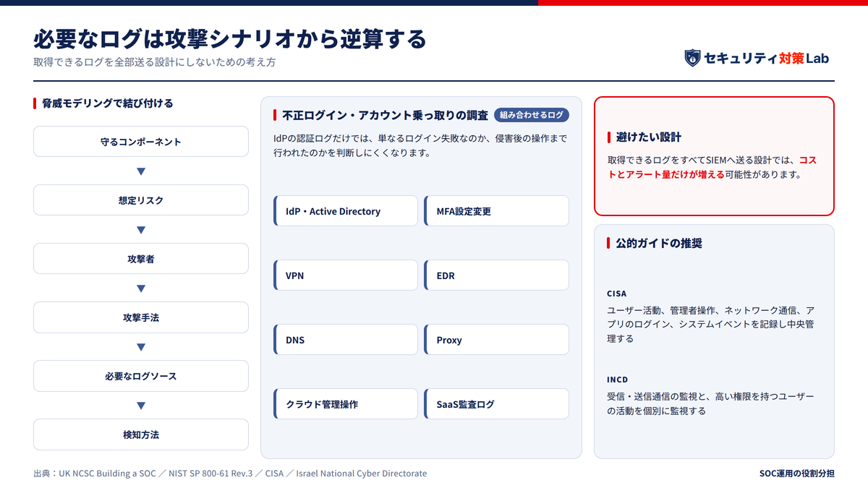Click the セキュリティ対策Lab shield logo icon
Image resolution: width=868 pixels, height=488 pixels.
tap(693, 58)
